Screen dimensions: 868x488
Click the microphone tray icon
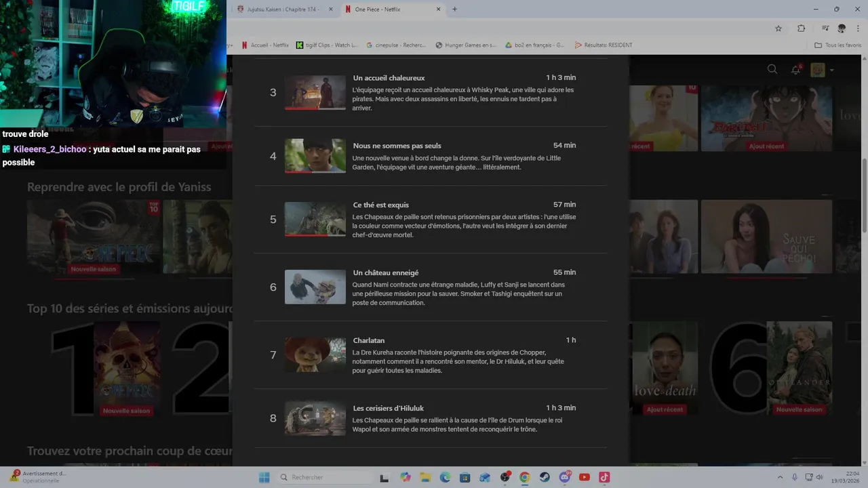795,477
